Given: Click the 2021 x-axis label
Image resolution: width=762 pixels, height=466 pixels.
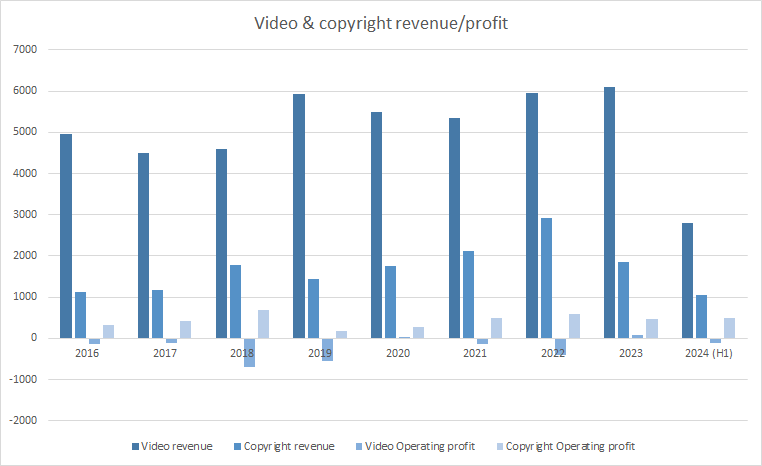Looking at the screenshot, I should 475,353.
